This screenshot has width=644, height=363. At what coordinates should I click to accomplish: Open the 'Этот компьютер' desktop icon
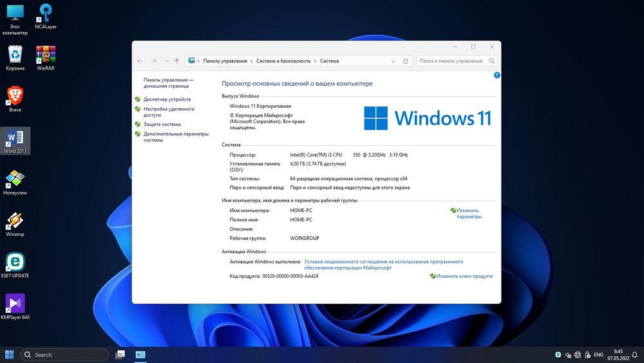[x=15, y=19]
